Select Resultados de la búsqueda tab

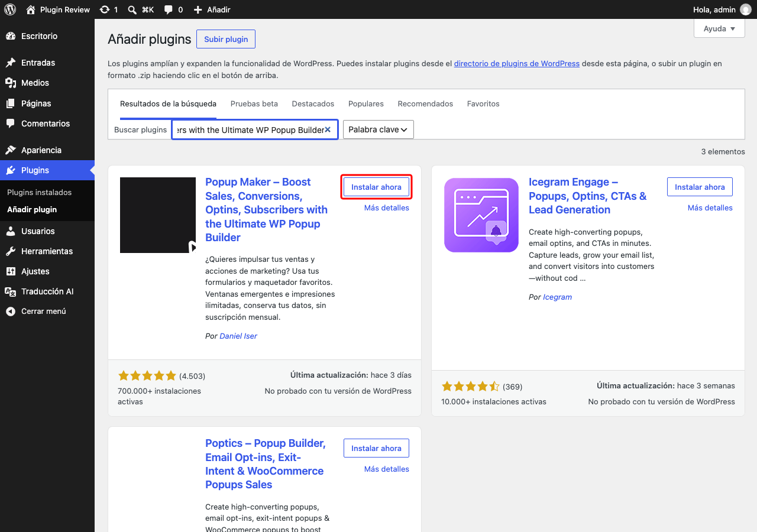[x=168, y=103]
